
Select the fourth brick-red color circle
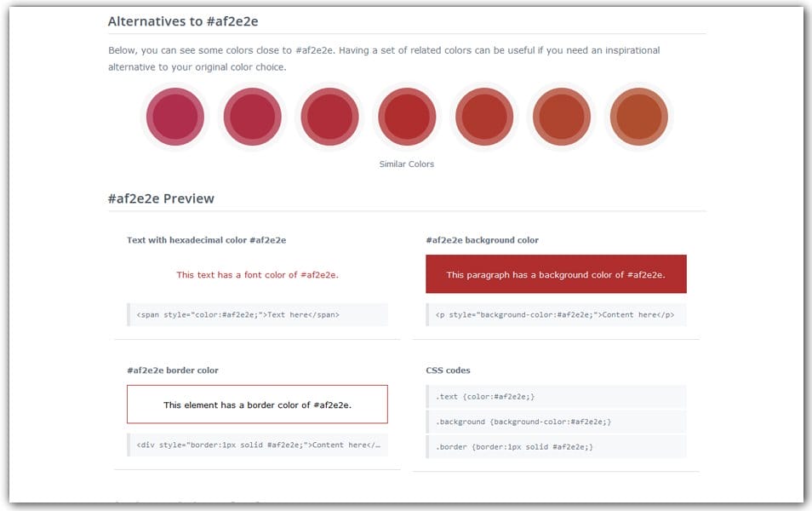pyautogui.click(x=407, y=116)
